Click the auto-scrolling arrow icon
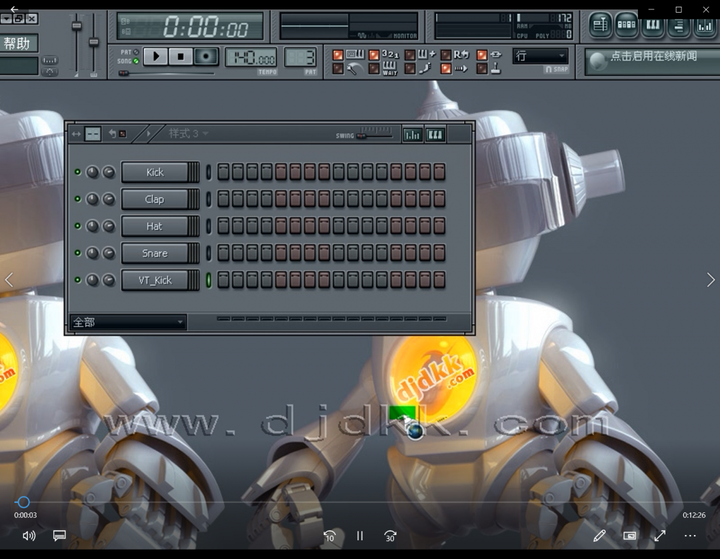 (x=461, y=69)
